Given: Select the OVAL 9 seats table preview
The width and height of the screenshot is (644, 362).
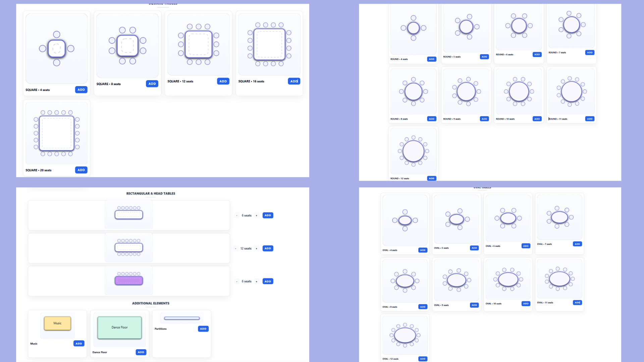Looking at the screenshot, I should click(457, 280).
